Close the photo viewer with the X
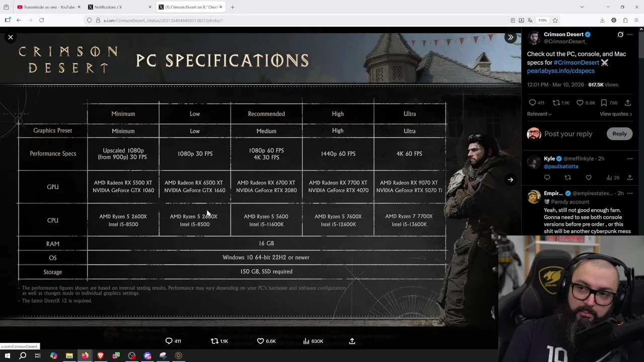This screenshot has height=362, width=644. pos(10,37)
